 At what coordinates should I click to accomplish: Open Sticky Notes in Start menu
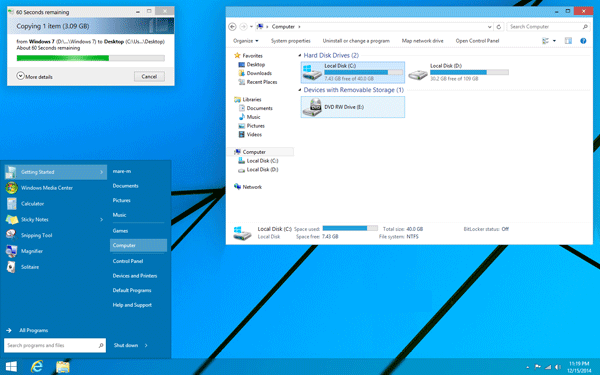pyautogui.click(x=34, y=220)
